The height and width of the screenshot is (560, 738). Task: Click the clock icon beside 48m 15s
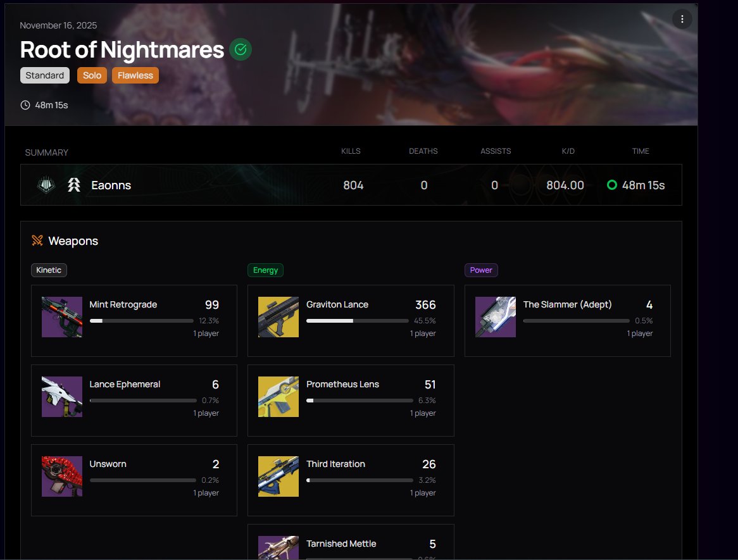(x=25, y=105)
